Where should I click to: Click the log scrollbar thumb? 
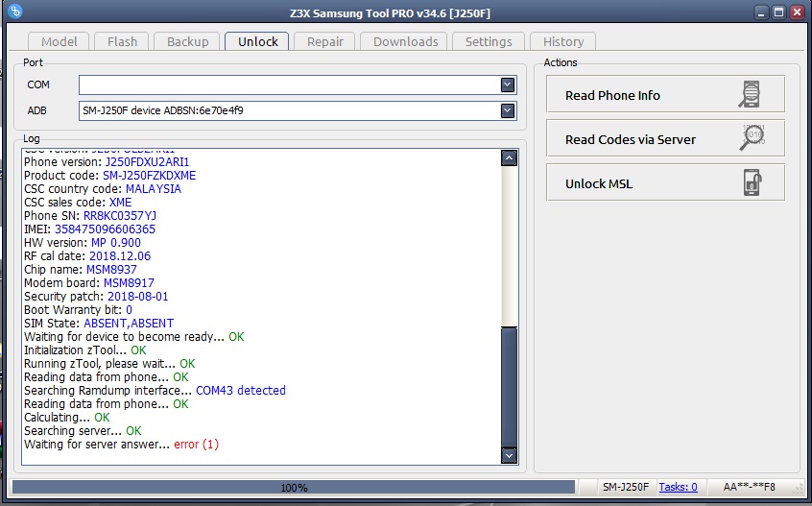509,386
